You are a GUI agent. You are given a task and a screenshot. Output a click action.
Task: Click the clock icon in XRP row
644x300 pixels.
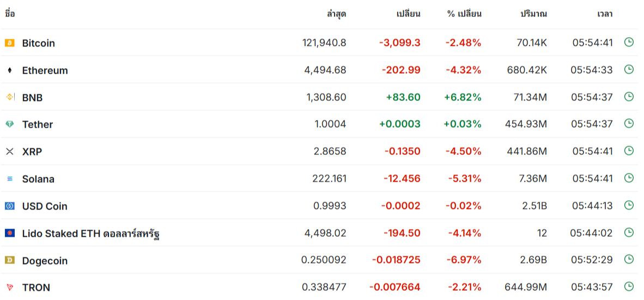[x=629, y=151]
